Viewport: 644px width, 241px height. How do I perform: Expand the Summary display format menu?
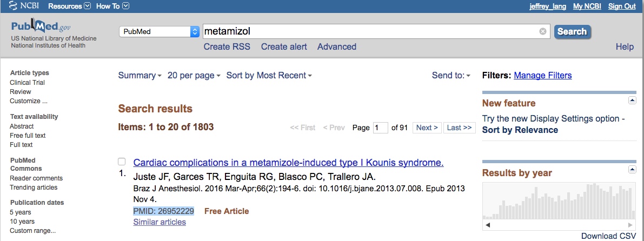pyautogui.click(x=140, y=76)
